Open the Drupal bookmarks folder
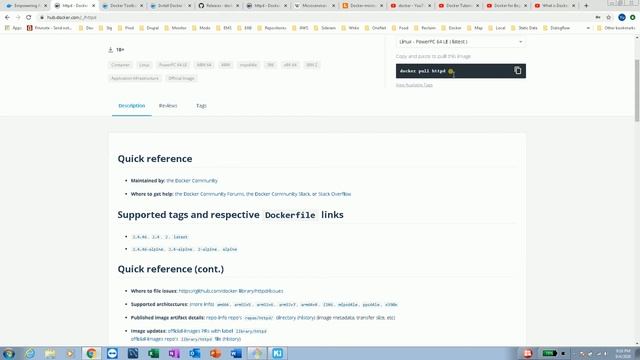The height and width of the screenshot is (360, 640). point(149,28)
